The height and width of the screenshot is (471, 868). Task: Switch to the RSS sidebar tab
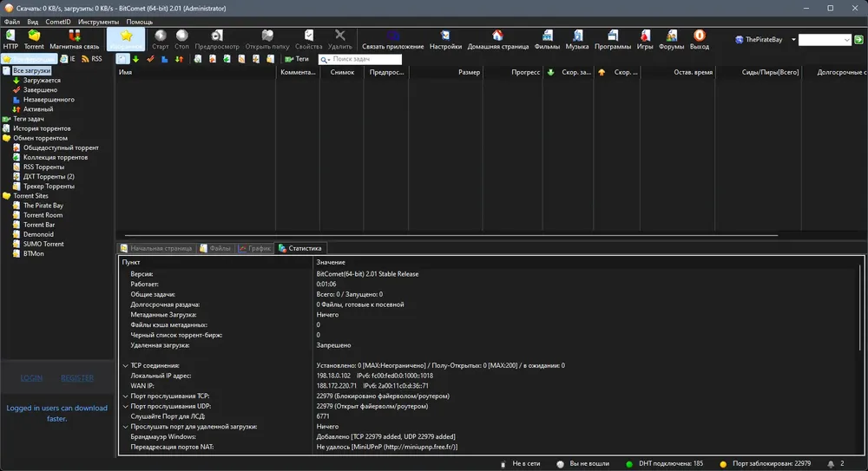[92, 59]
